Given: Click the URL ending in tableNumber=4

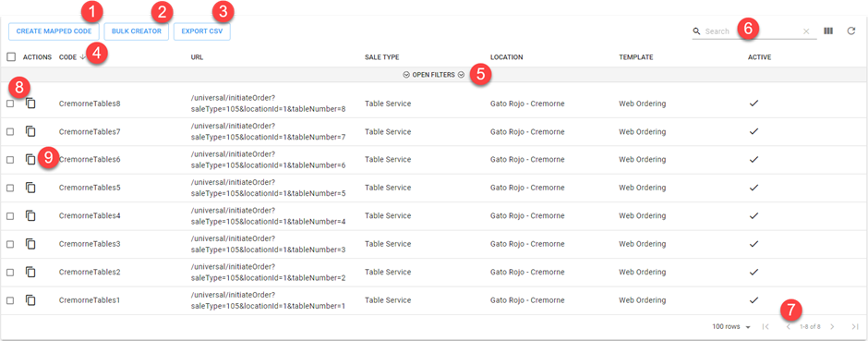Looking at the screenshot, I should click(268, 216).
